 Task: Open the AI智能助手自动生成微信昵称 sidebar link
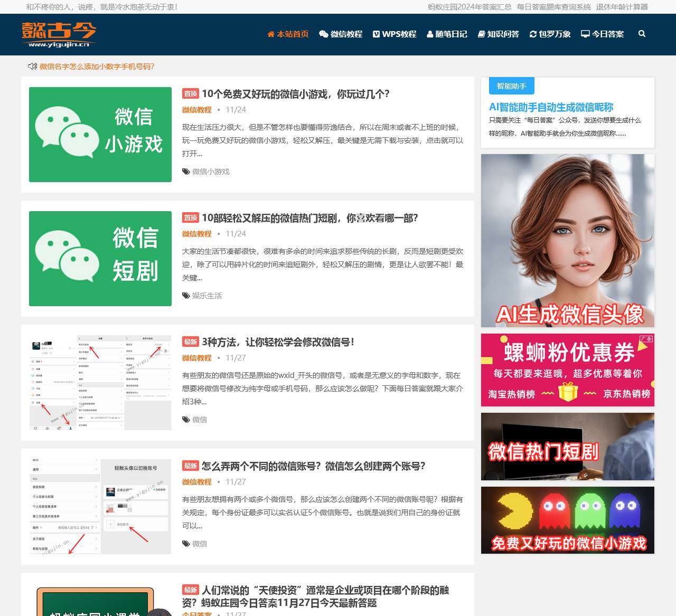551,107
